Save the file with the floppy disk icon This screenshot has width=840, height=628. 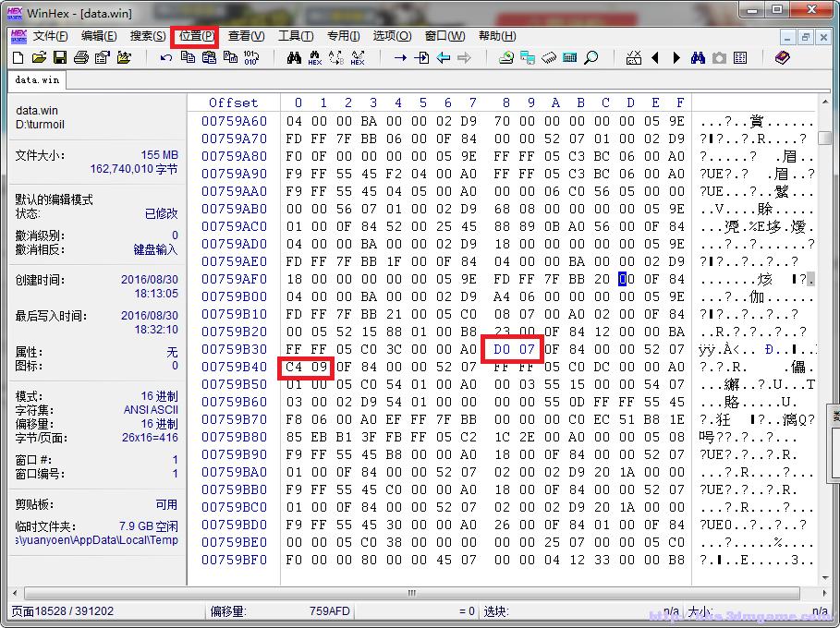coord(59,57)
